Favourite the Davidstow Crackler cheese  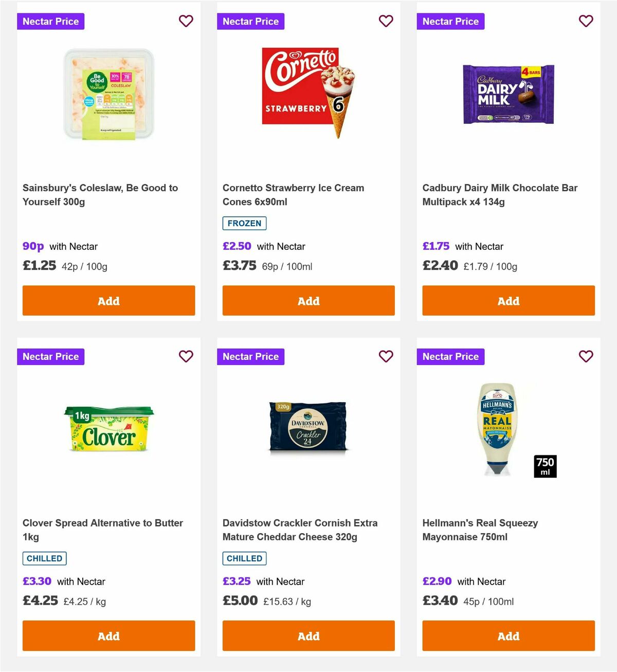tap(386, 356)
